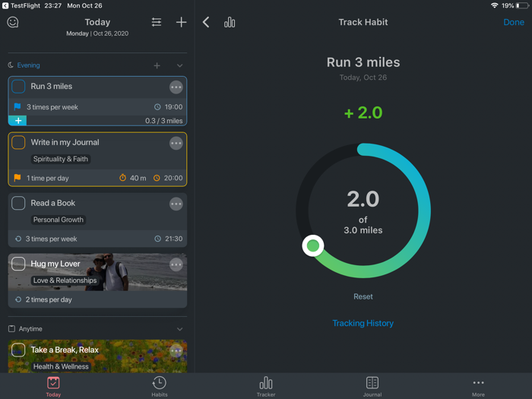Reset the tracked miles value
The image size is (532, 399).
point(363,296)
